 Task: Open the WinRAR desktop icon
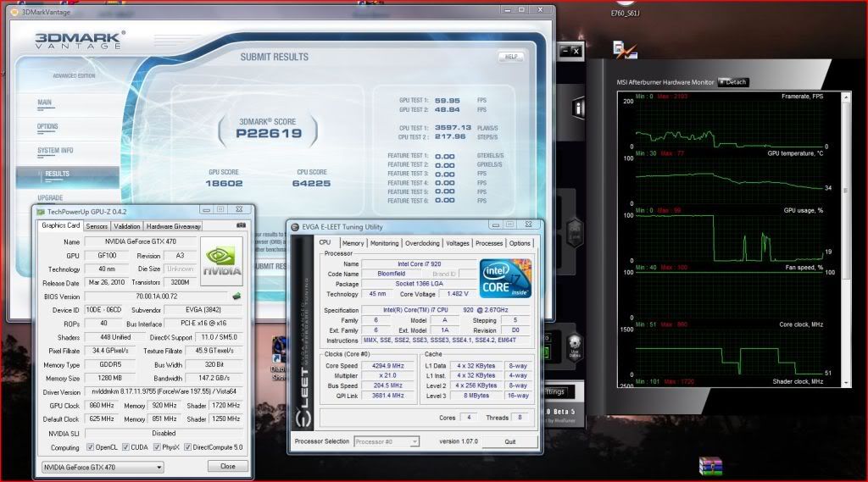(709, 466)
